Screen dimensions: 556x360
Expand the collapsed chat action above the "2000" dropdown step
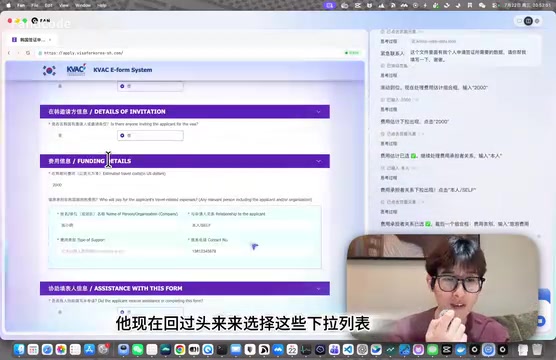[x=400, y=100]
